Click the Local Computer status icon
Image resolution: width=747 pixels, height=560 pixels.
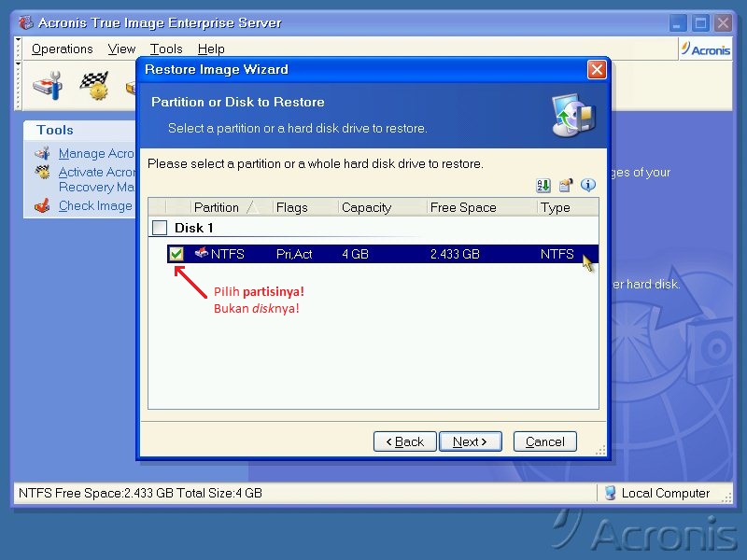click(610, 493)
